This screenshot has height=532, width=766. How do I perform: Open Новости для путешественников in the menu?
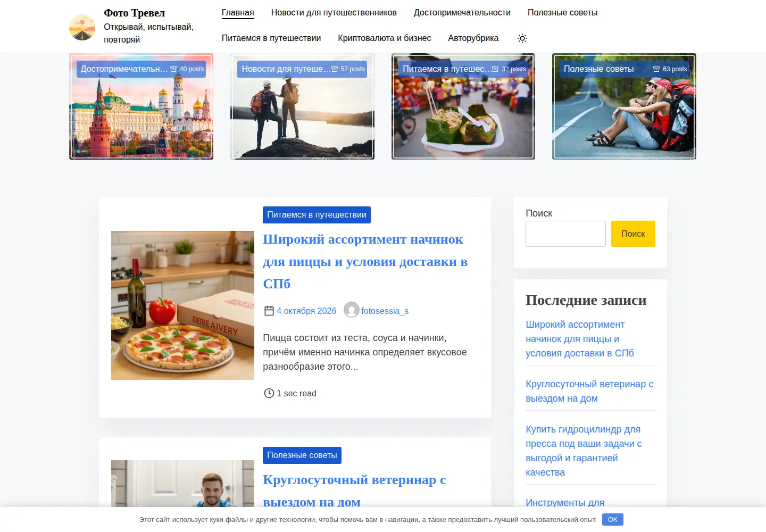[334, 13]
